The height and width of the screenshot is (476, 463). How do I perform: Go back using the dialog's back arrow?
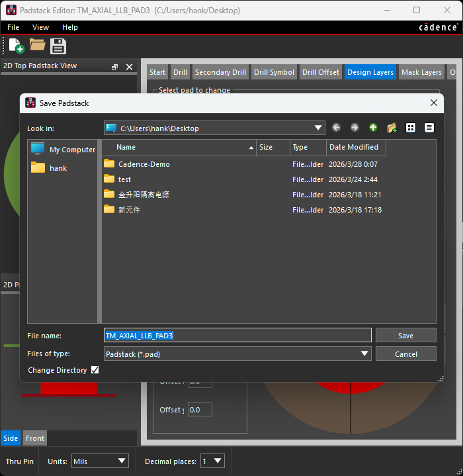tap(336, 128)
